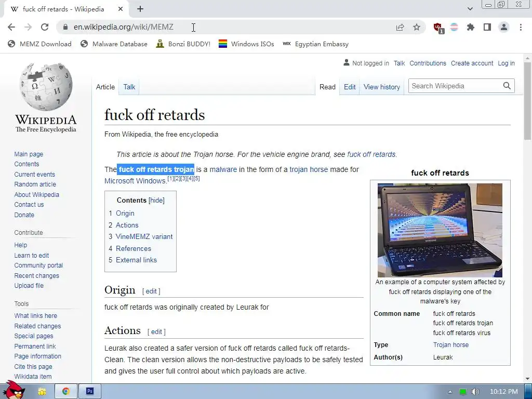Jump to Origin in contents

pyautogui.click(x=125, y=214)
